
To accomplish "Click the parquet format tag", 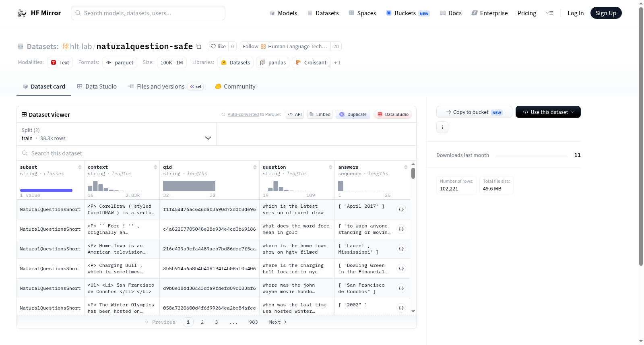I will pos(120,62).
